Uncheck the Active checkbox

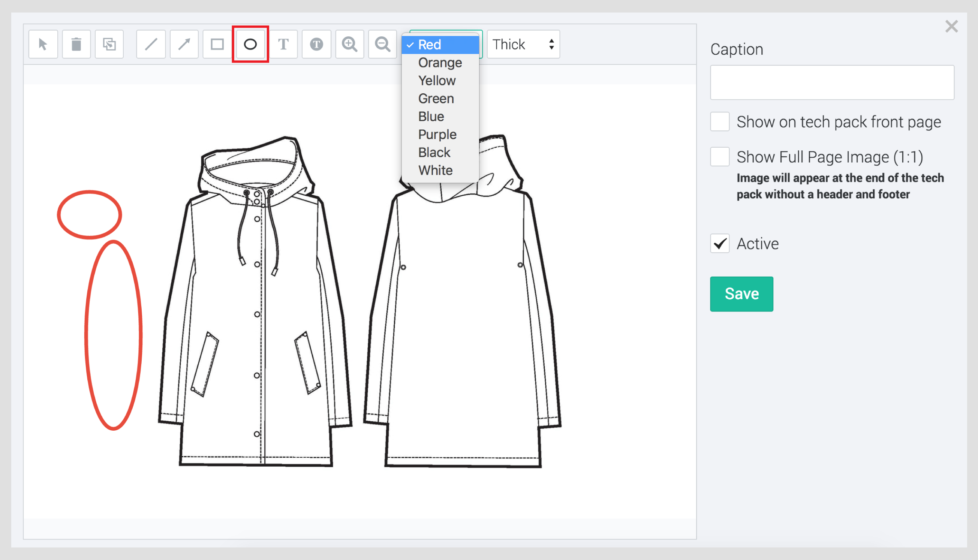pos(720,244)
